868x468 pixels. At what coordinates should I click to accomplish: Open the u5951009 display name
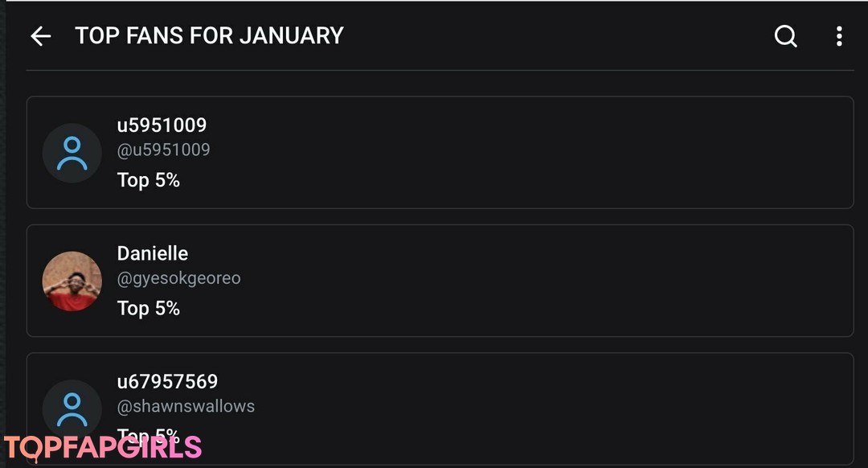click(x=162, y=125)
